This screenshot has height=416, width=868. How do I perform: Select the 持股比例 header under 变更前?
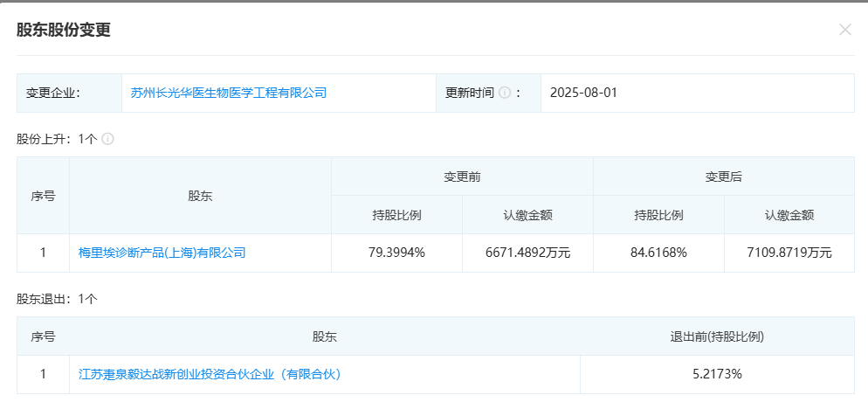(x=396, y=215)
